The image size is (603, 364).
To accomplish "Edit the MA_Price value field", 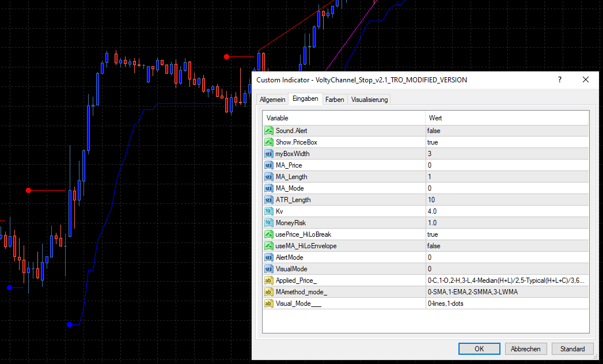I will (x=507, y=165).
